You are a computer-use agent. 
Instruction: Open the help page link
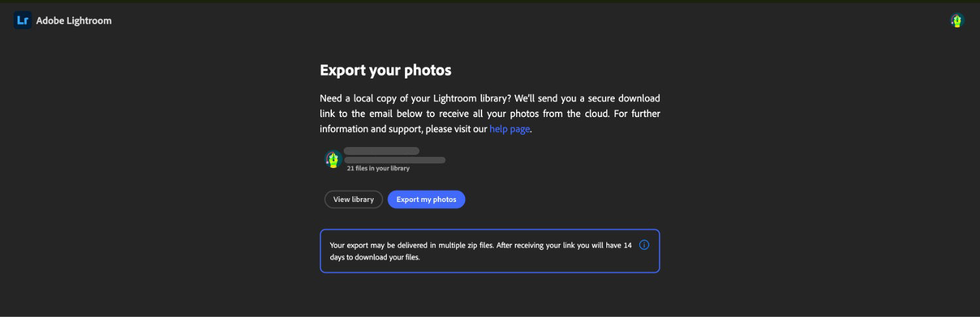(x=510, y=129)
